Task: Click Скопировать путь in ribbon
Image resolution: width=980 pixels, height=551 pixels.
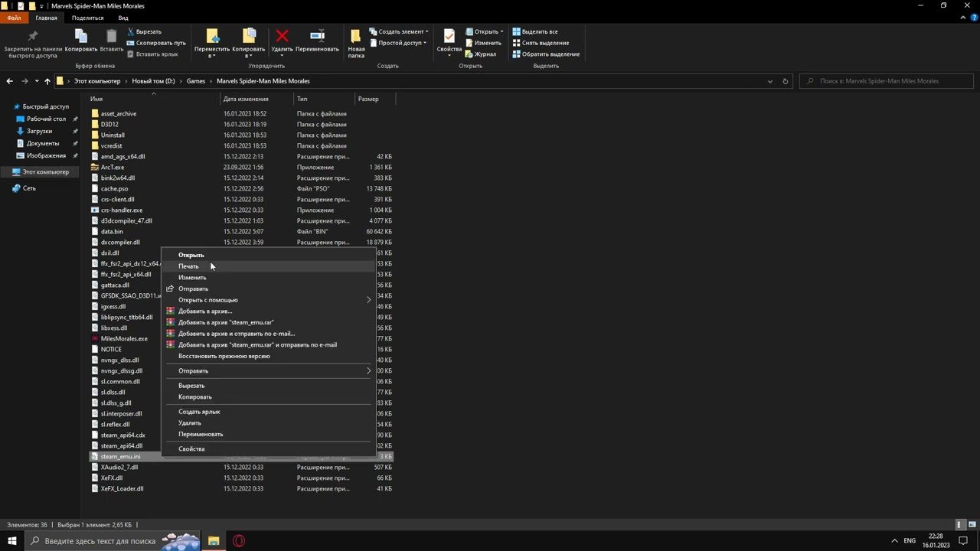Action: [156, 43]
